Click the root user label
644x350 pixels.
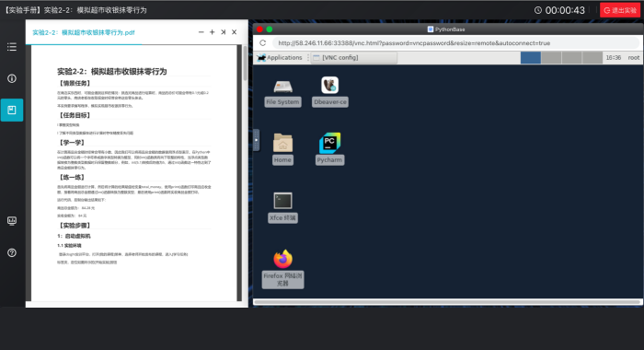(x=633, y=58)
